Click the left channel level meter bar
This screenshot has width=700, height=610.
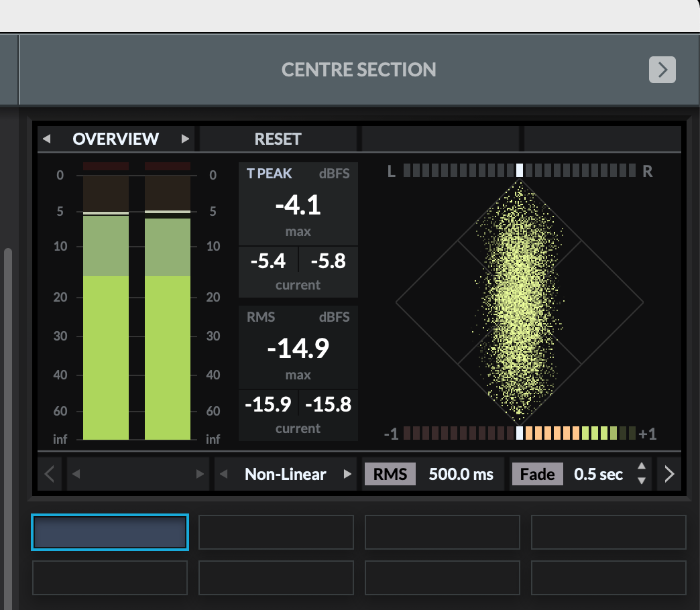click(106, 308)
